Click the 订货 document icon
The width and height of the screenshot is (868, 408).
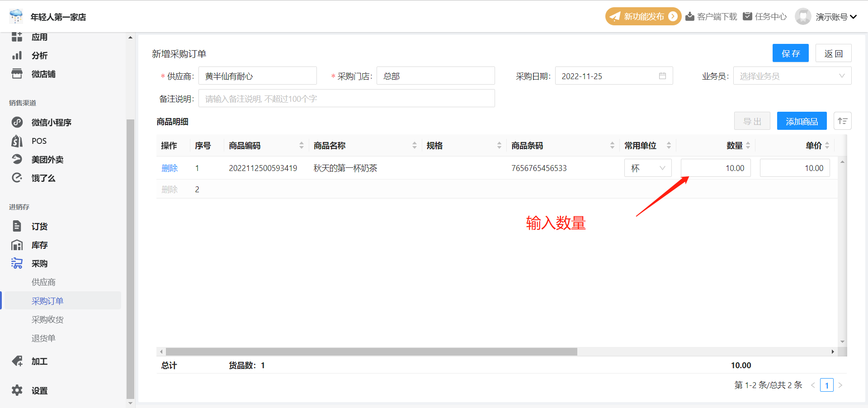click(17, 226)
